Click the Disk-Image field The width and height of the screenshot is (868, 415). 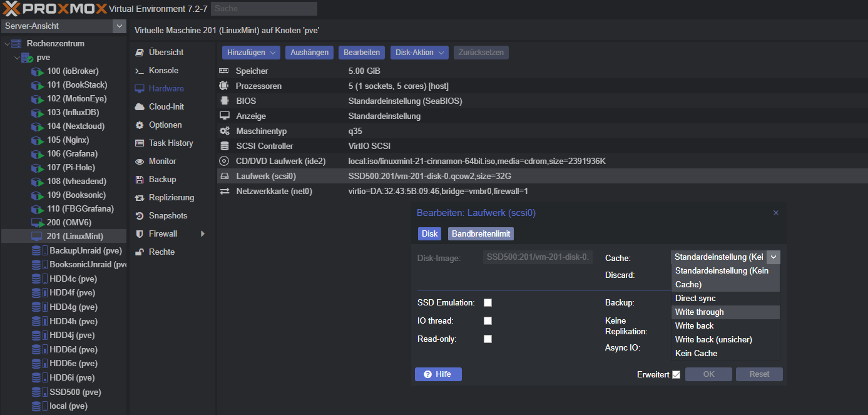[x=538, y=257]
